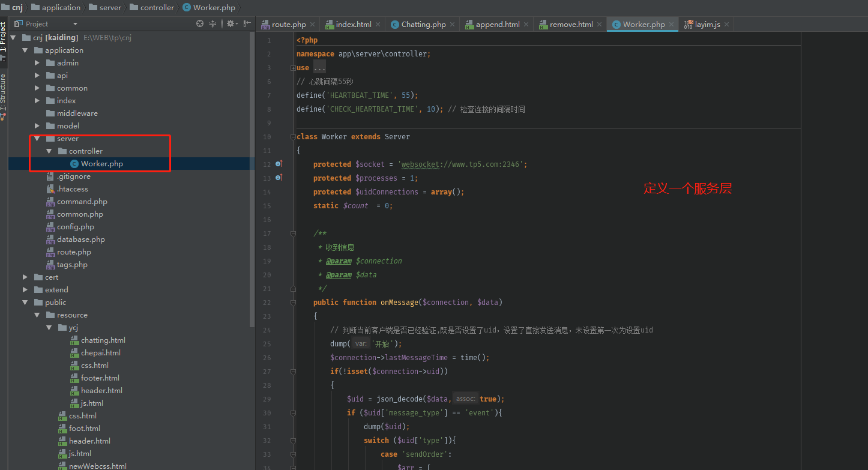This screenshot has width=868, height=470.
Task: Click the override gutter icon on line 13
Action: [279, 178]
